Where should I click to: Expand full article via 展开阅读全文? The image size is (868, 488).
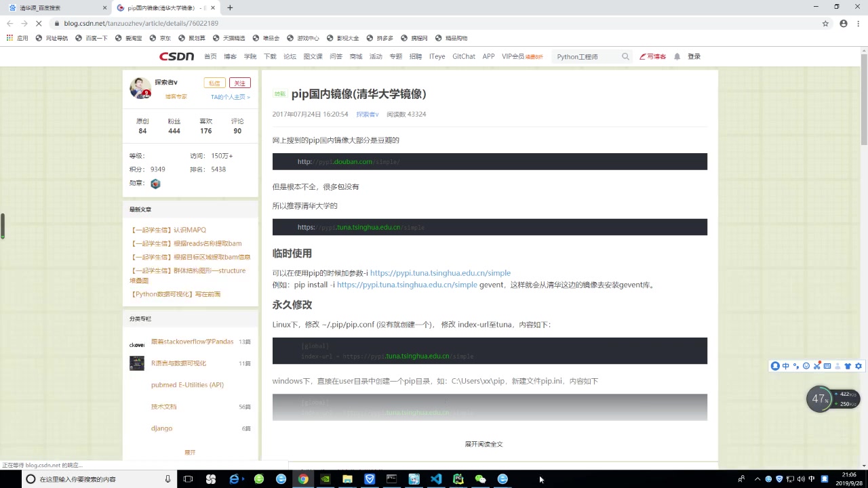(484, 444)
